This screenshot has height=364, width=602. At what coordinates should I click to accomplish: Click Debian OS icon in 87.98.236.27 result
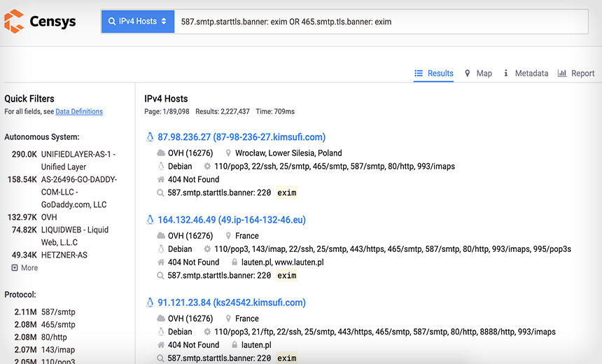click(161, 167)
